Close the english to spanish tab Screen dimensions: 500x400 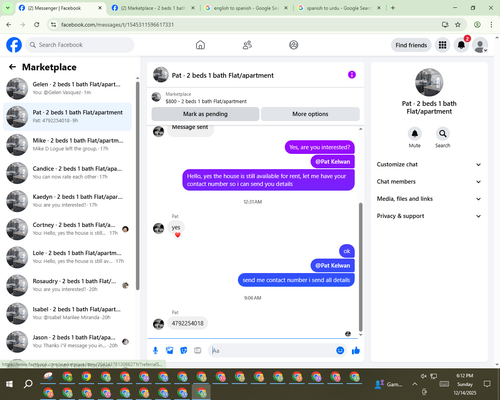tap(286, 8)
